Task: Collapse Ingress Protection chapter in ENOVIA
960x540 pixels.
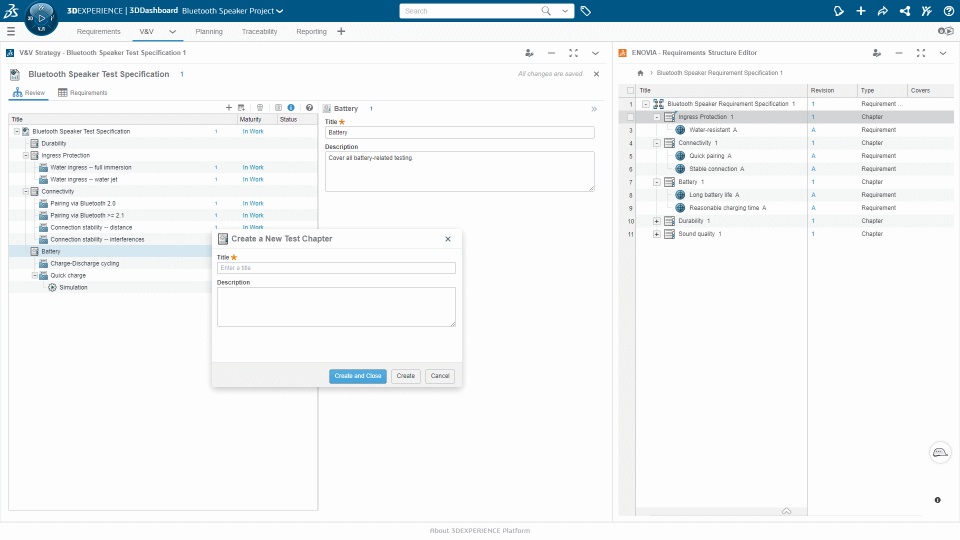Action: click(x=656, y=117)
